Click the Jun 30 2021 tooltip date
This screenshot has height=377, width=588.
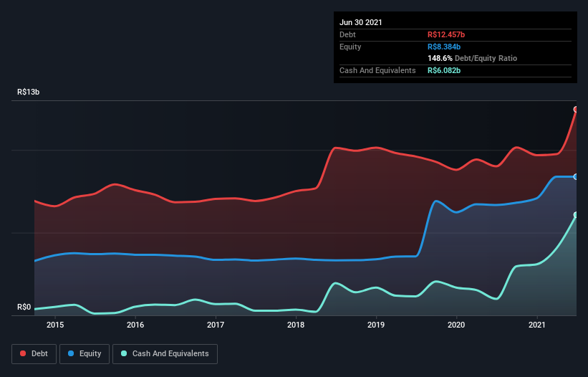tap(361, 22)
